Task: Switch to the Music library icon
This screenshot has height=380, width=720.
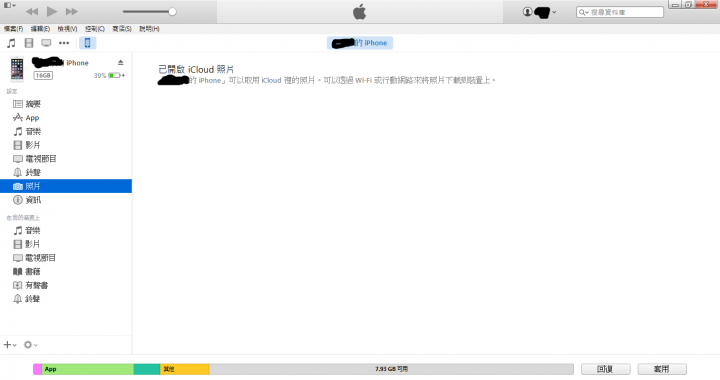Action: pos(11,43)
